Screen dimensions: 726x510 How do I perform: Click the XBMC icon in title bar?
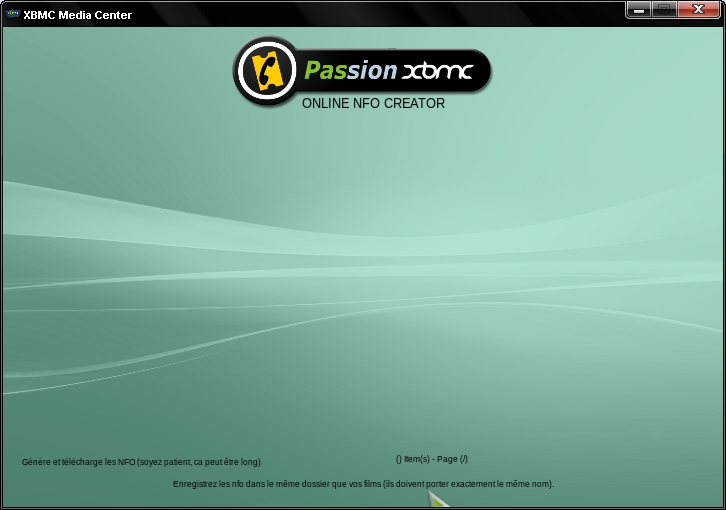coord(12,14)
